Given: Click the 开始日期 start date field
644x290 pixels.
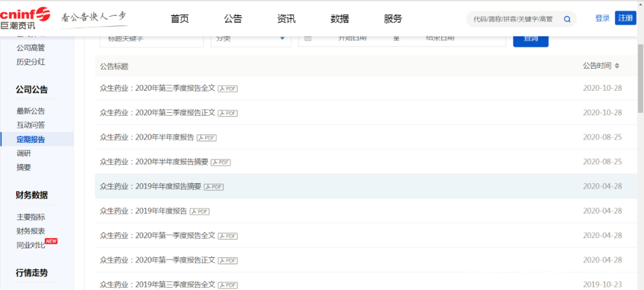Looking at the screenshot, I should pyautogui.click(x=352, y=38).
